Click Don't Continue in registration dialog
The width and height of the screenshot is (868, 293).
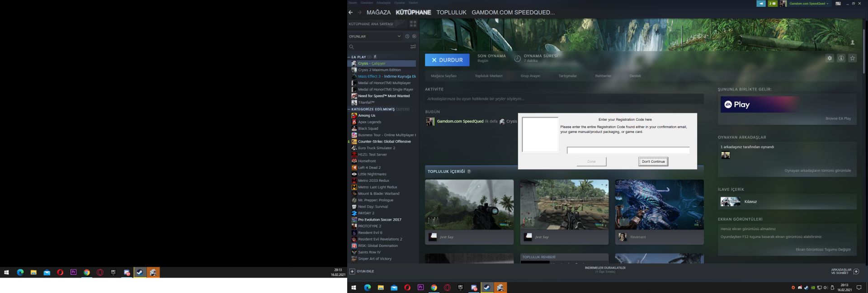pos(653,161)
